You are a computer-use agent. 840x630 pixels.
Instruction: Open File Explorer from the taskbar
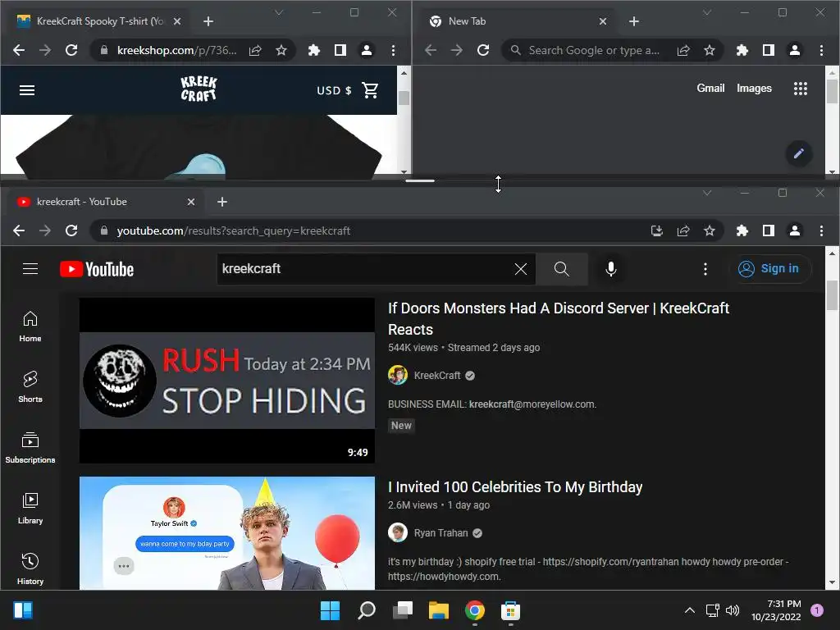pyautogui.click(x=438, y=610)
